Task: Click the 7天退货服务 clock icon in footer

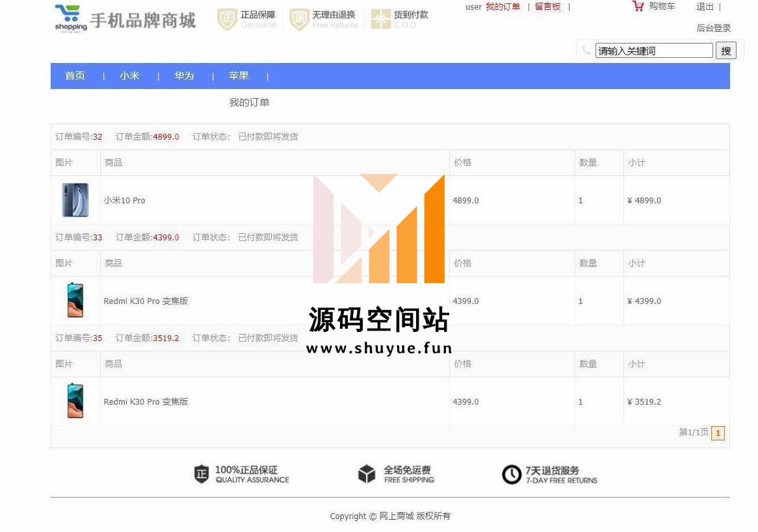Action: coord(512,474)
